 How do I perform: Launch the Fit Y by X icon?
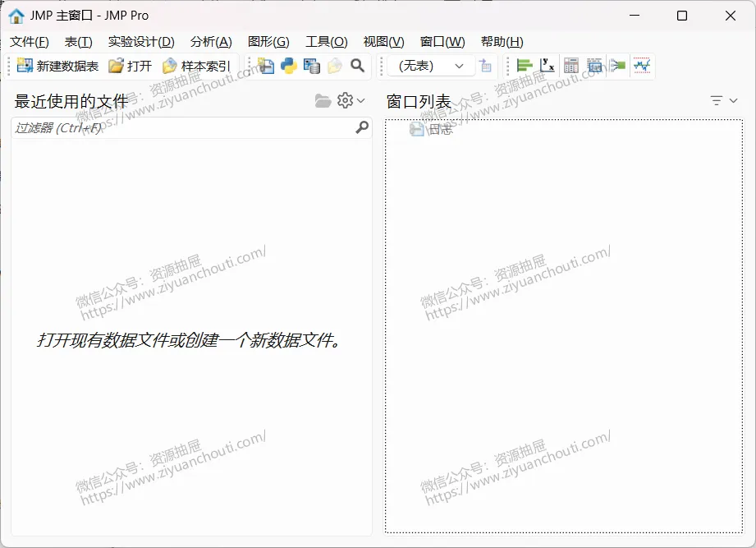[x=548, y=66]
